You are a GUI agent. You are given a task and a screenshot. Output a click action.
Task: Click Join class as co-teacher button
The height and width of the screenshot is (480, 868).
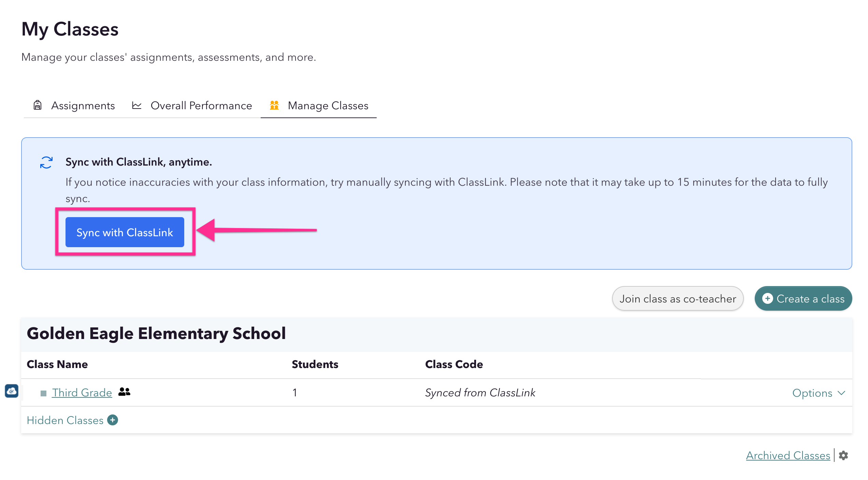point(678,299)
